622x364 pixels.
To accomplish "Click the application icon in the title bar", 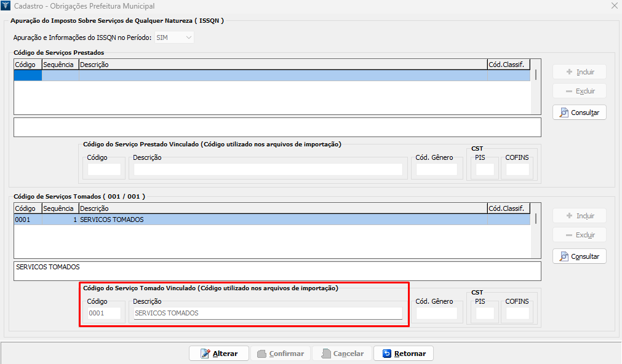I will (x=7, y=6).
